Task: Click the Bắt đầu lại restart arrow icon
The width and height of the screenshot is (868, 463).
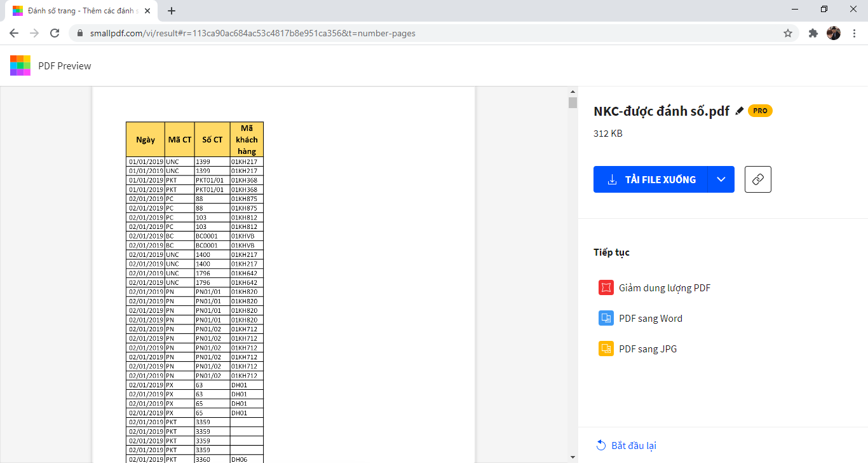Action: pos(601,445)
